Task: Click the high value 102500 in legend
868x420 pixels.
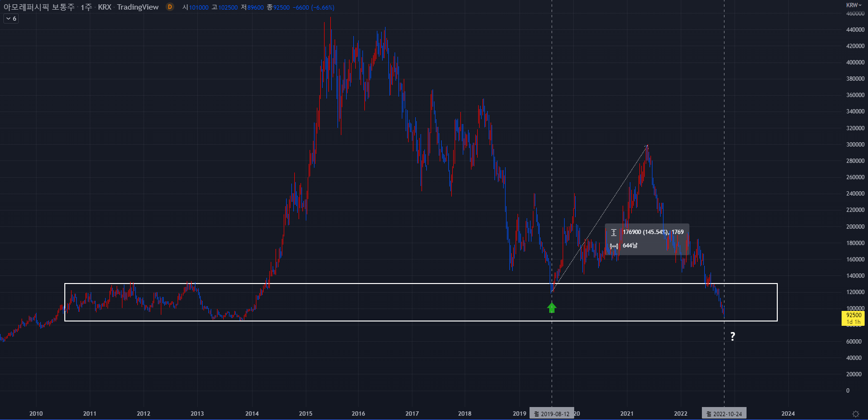Action: (228, 7)
